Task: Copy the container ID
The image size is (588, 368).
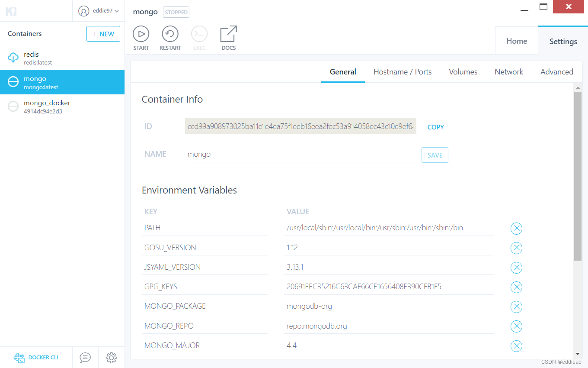Action: point(435,127)
